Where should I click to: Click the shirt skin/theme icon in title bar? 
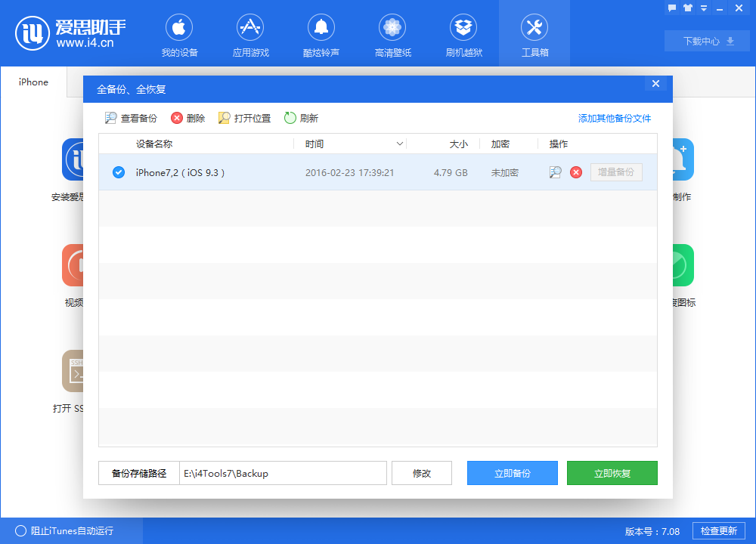686,8
